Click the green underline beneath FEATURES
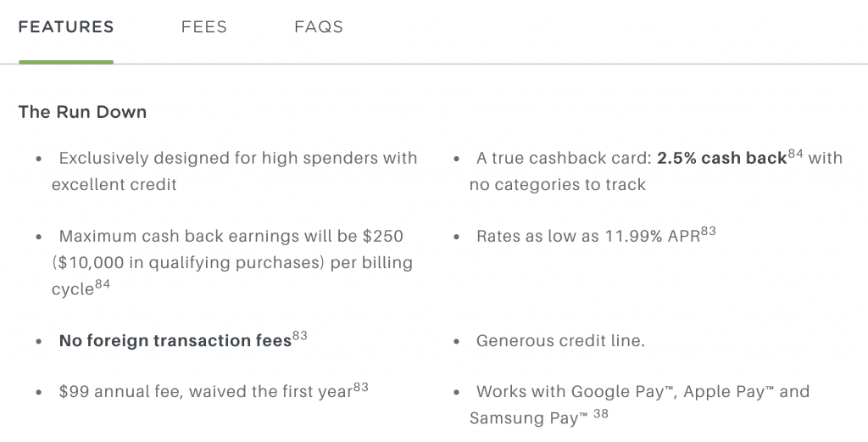The image size is (868, 442). (66, 62)
